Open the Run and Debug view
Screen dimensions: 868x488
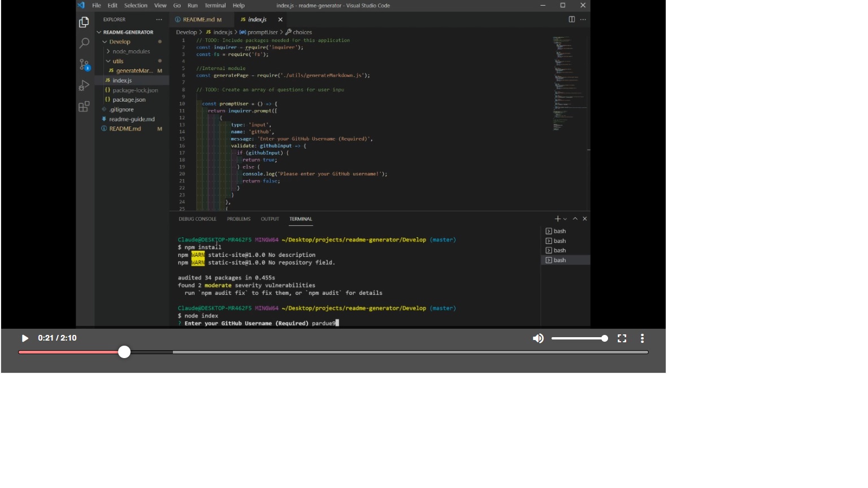click(x=84, y=85)
